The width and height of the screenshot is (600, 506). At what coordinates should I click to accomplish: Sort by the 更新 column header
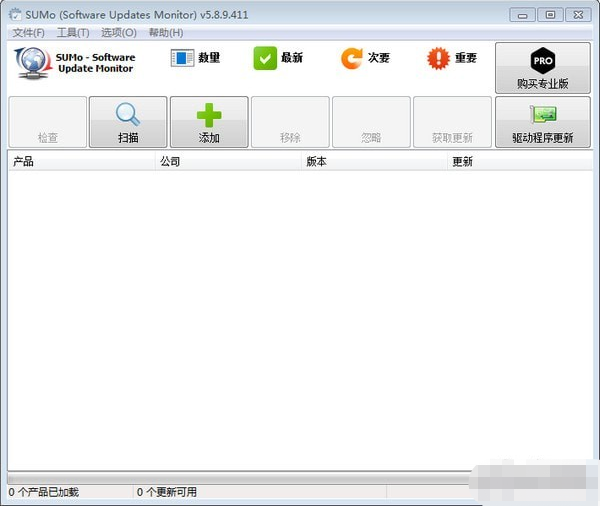coord(520,162)
